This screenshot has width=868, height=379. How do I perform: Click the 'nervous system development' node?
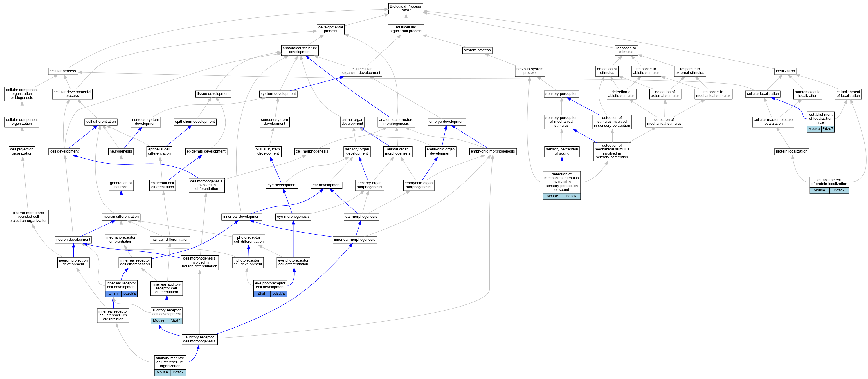(145, 122)
